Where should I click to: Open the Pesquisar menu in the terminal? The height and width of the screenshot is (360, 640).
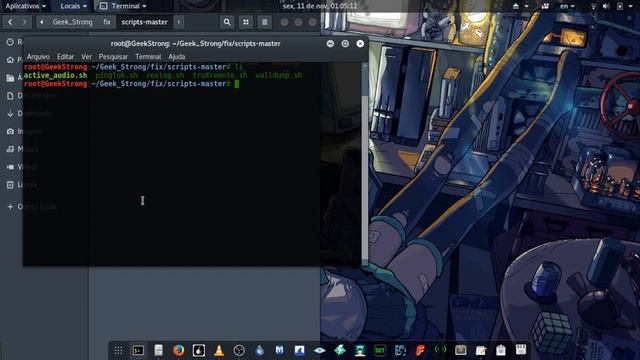(113, 57)
